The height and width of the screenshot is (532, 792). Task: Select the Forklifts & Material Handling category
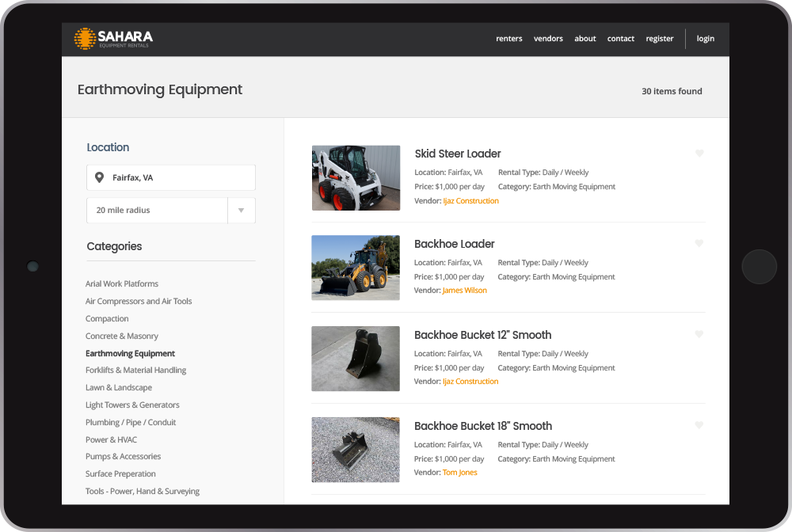click(136, 370)
